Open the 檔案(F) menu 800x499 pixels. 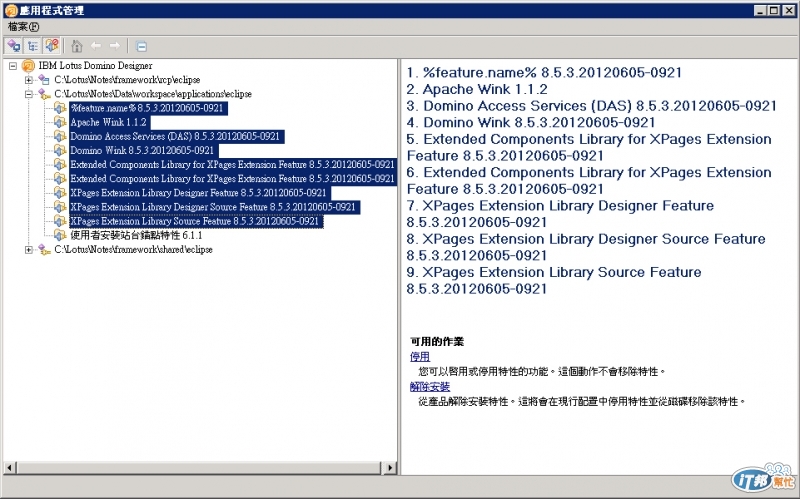click(x=23, y=27)
